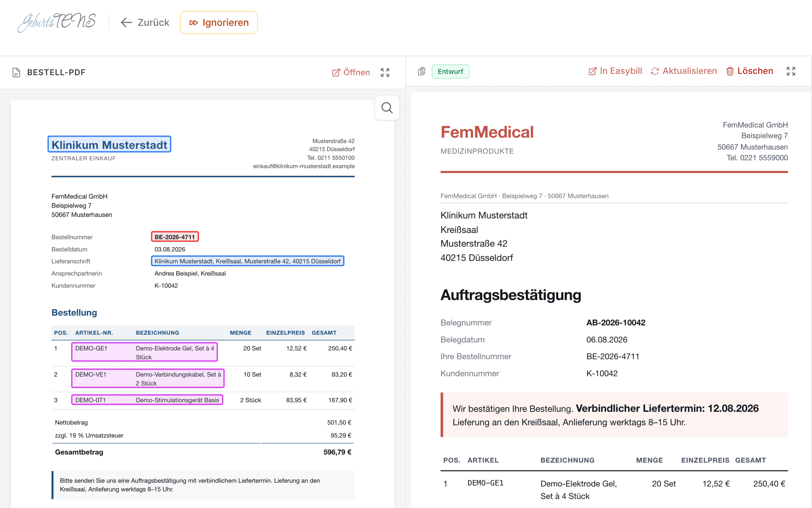Click 10 Set quantity in DEMO-VE1 row
The width and height of the screenshot is (812, 508).
pos(252,374)
